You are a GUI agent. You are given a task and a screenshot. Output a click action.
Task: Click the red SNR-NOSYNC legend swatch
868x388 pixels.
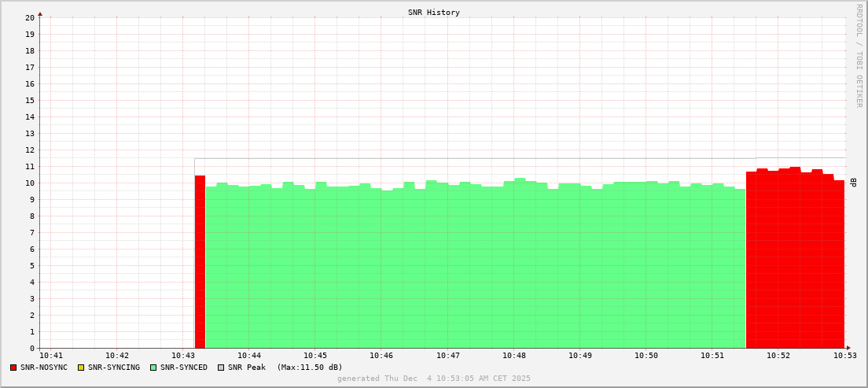(x=13, y=368)
